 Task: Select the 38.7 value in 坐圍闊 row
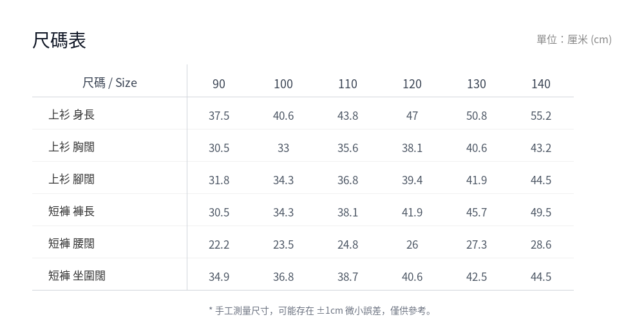(x=348, y=277)
